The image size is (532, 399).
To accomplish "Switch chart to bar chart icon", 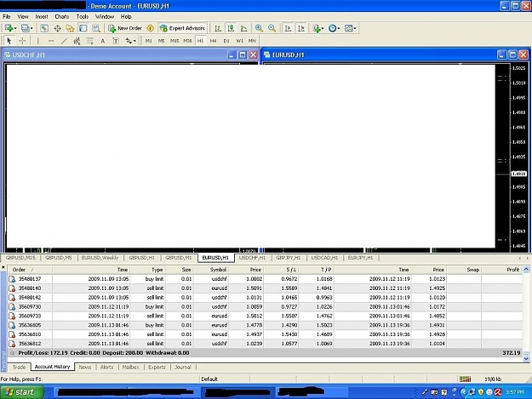I will 218,28.
